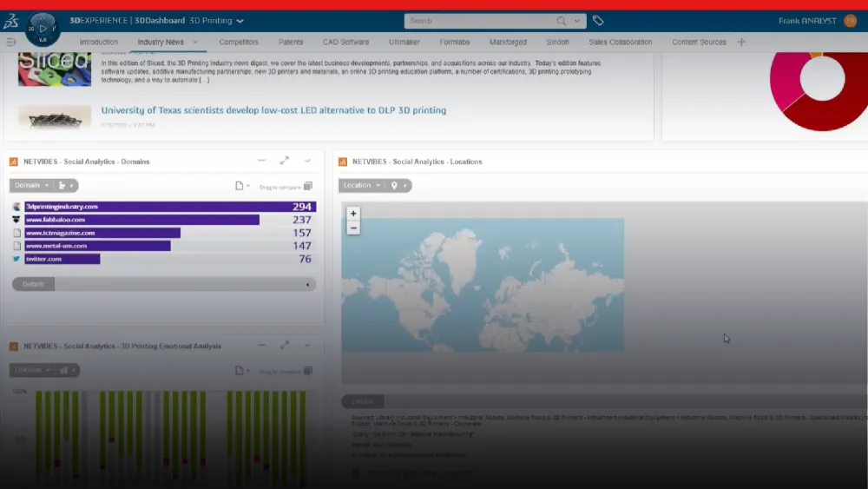Open the Domain dropdown
This screenshot has height=489, width=868.
31,186
